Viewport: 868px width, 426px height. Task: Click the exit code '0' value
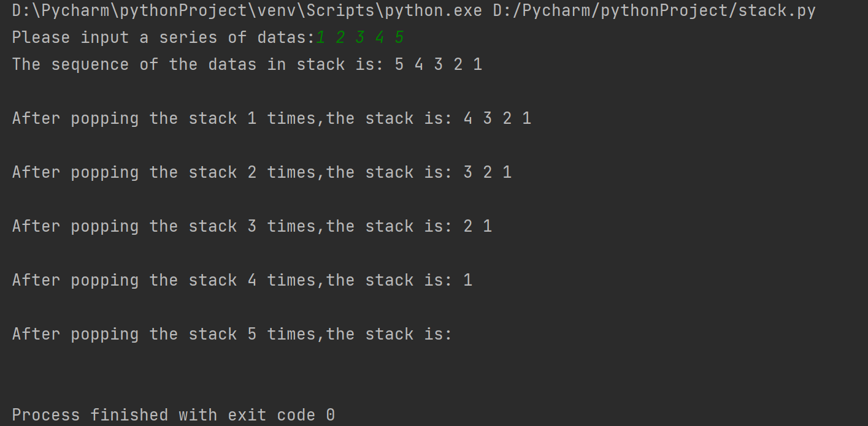click(330, 415)
